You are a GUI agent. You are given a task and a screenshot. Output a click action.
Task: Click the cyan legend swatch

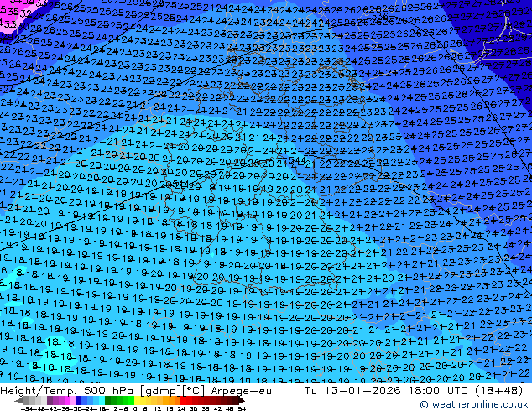point(102,401)
